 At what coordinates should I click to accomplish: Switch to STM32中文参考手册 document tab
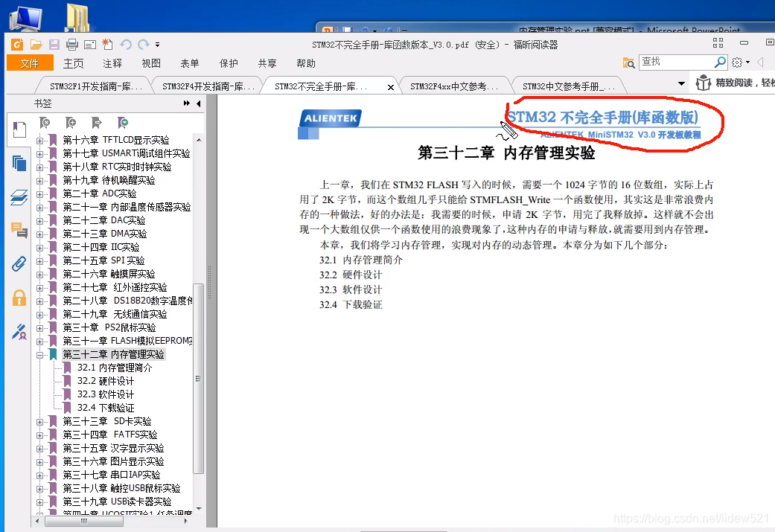(x=568, y=86)
